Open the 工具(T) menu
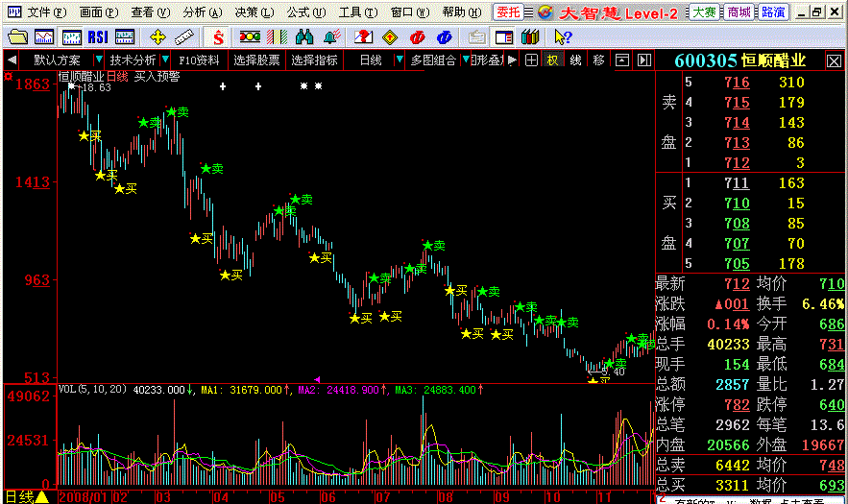The width and height of the screenshot is (848, 504). tap(358, 12)
